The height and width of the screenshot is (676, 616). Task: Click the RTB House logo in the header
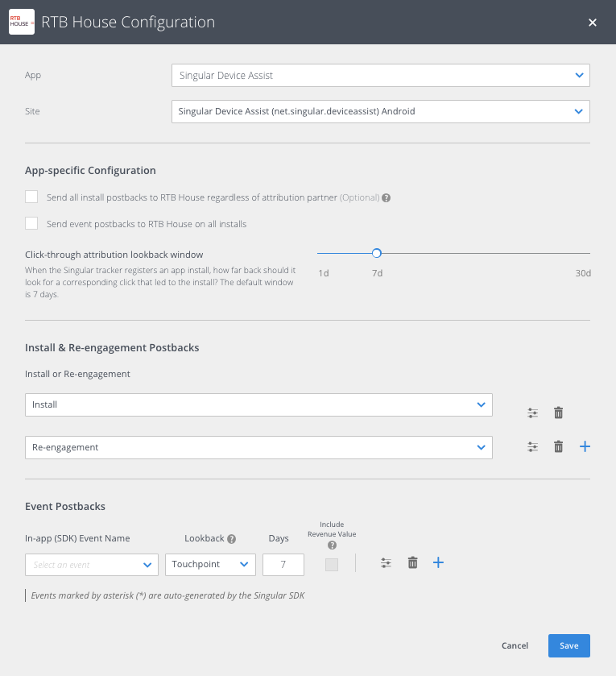(x=21, y=22)
